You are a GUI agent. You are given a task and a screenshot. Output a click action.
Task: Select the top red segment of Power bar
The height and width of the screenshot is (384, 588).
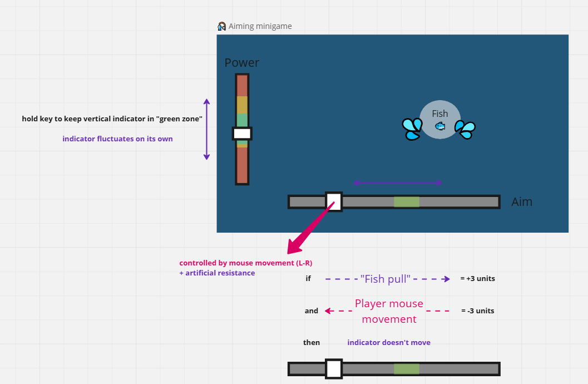[x=242, y=86]
